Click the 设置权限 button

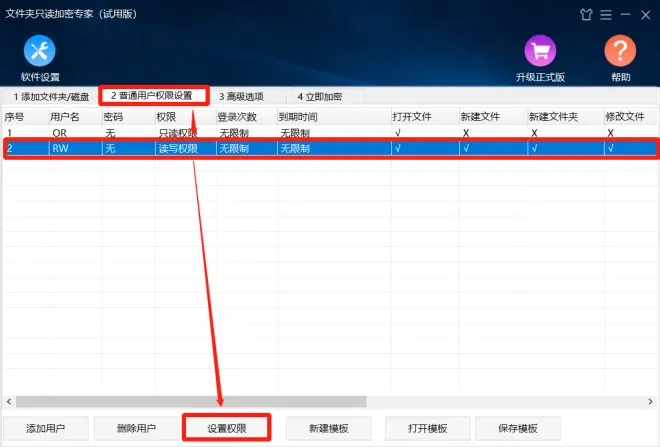(x=227, y=428)
